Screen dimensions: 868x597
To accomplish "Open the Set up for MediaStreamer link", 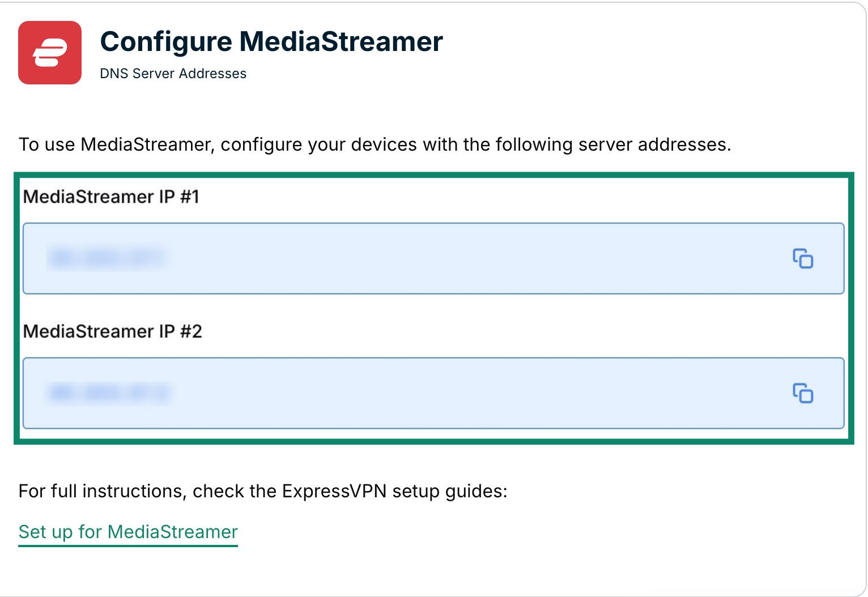I will pos(128,532).
